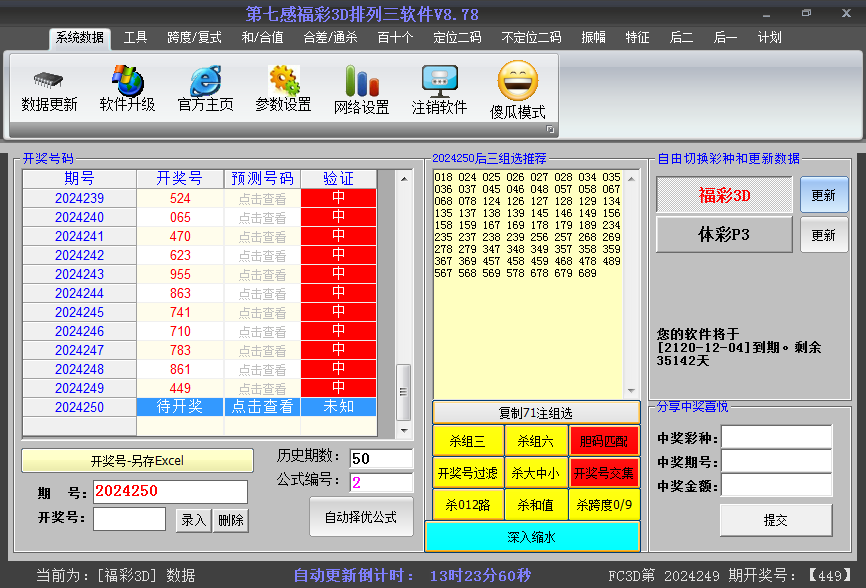
Task: Click draw number 955 cell
Action: (180, 274)
